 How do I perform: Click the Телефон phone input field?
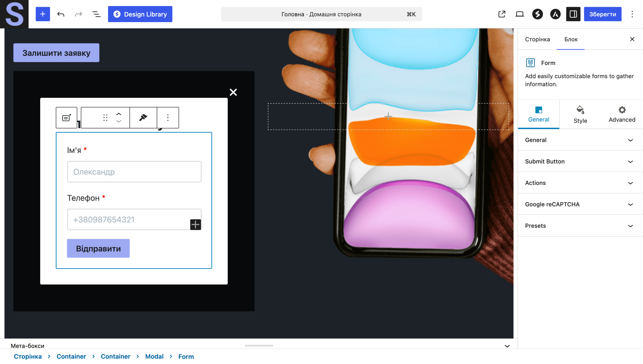click(134, 219)
